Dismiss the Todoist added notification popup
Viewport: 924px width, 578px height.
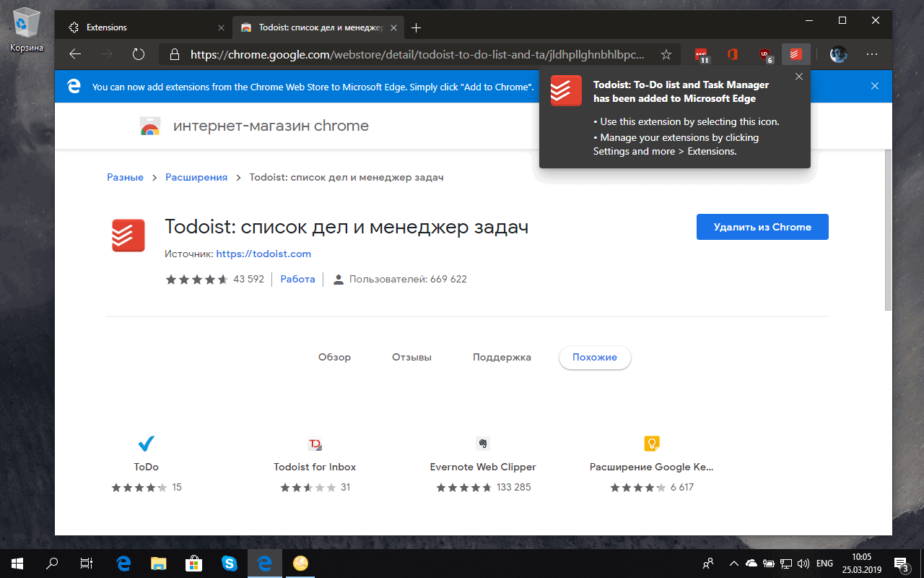click(x=798, y=77)
